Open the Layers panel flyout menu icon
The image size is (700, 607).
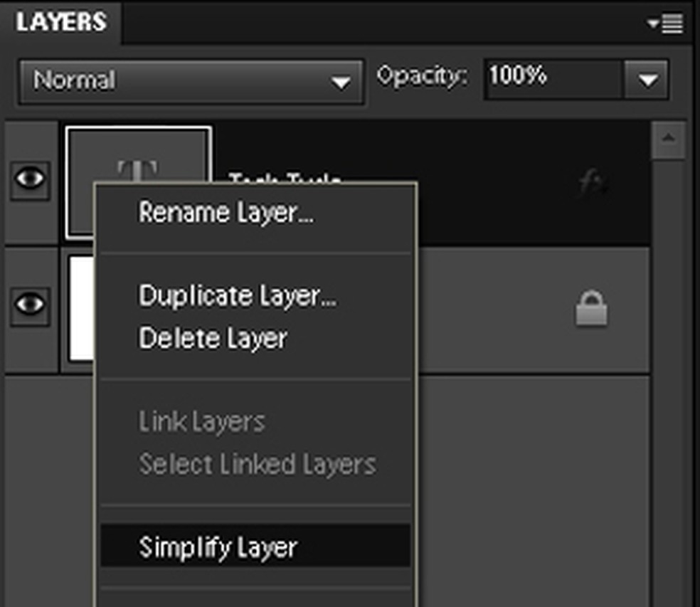(x=667, y=23)
